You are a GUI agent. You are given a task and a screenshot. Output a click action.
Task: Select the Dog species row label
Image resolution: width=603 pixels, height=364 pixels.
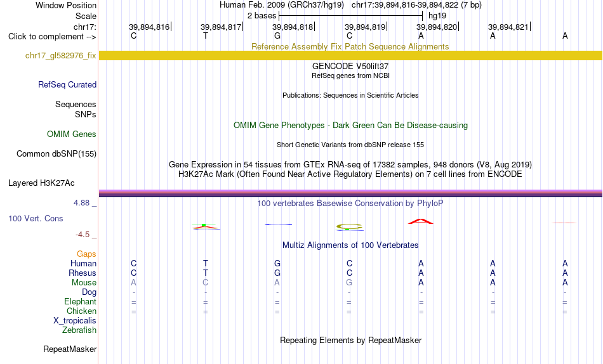pos(89,292)
